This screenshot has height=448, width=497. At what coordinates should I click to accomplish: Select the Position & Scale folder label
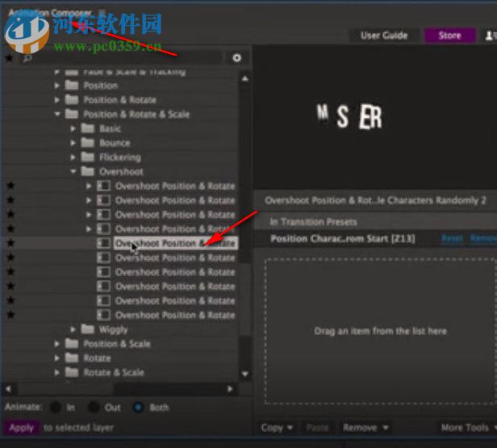(117, 344)
